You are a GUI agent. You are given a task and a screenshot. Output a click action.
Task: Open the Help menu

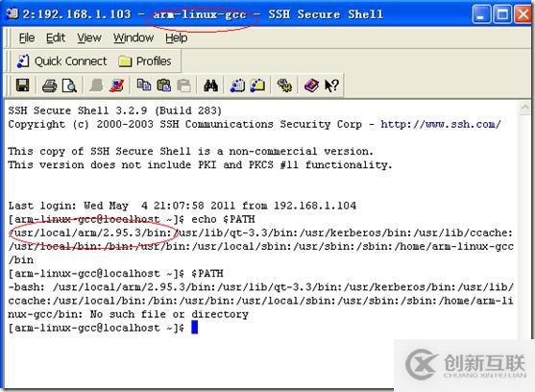177,37
